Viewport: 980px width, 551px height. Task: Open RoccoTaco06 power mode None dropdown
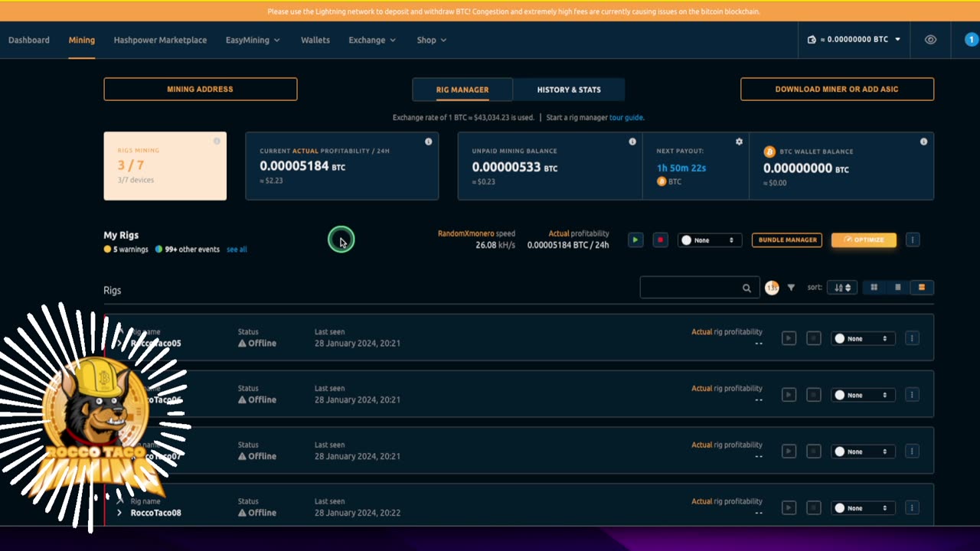(x=863, y=395)
